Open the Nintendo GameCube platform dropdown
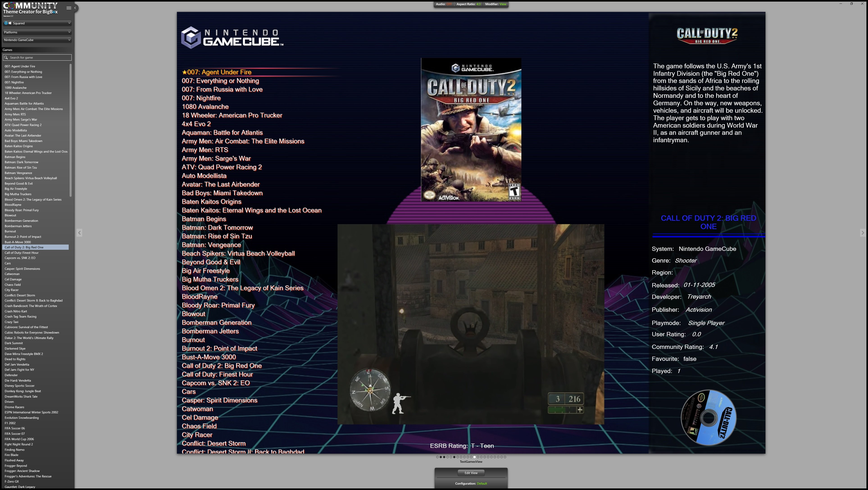This screenshot has width=868, height=490. point(37,40)
